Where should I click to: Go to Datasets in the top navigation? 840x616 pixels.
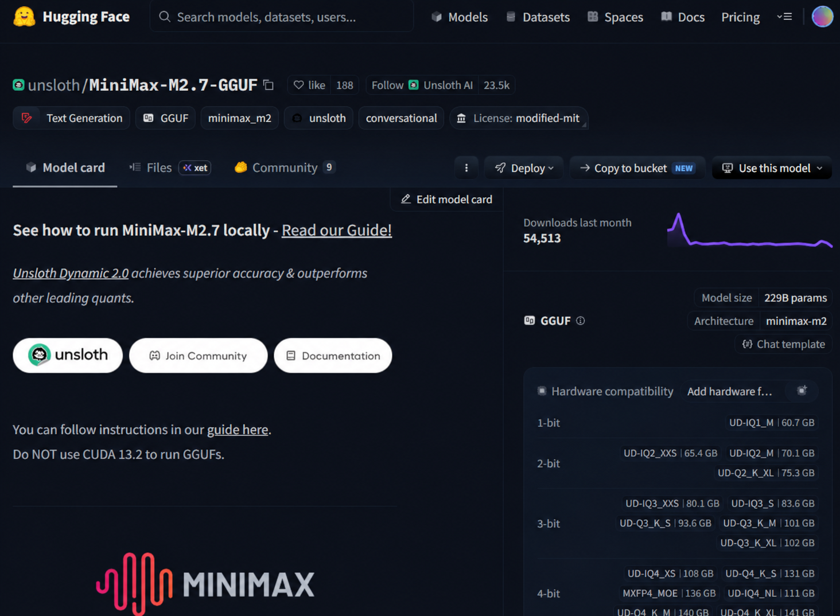538,17
